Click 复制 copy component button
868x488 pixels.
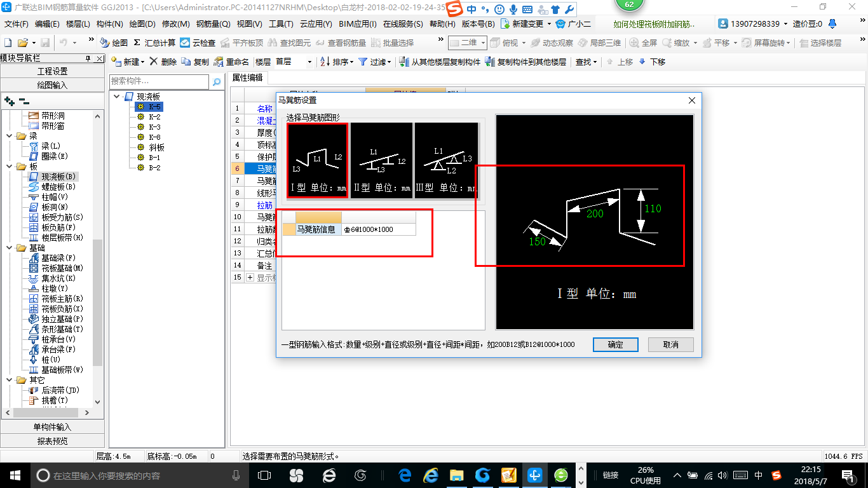195,62
